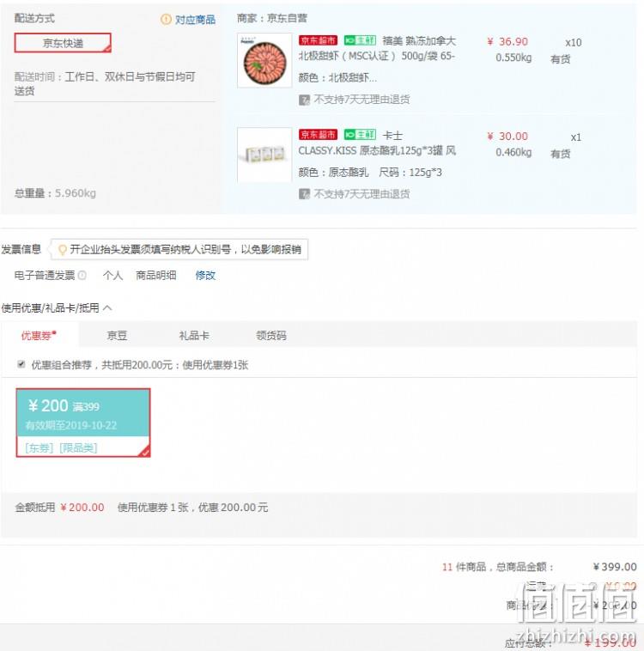The width and height of the screenshot is (644, 651).
Task: Click 修改 to edit invoice info
Action: (205, 276)
